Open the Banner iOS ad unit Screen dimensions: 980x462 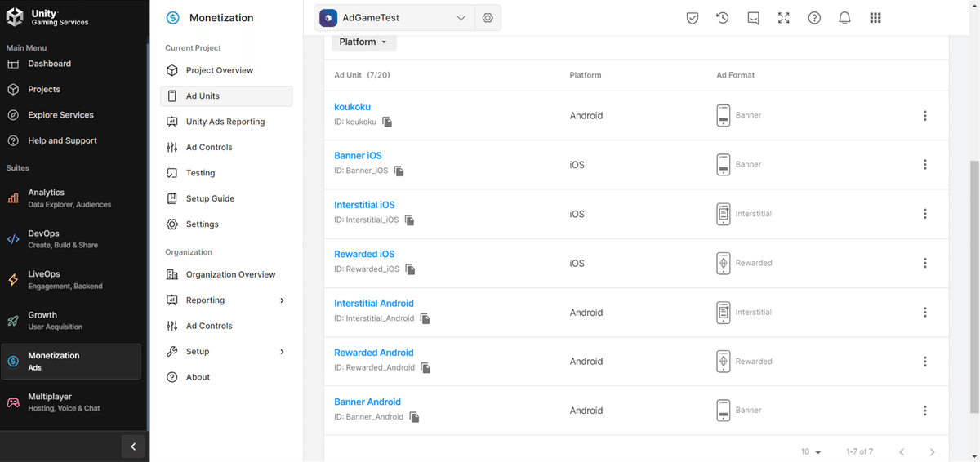[358, 156]
